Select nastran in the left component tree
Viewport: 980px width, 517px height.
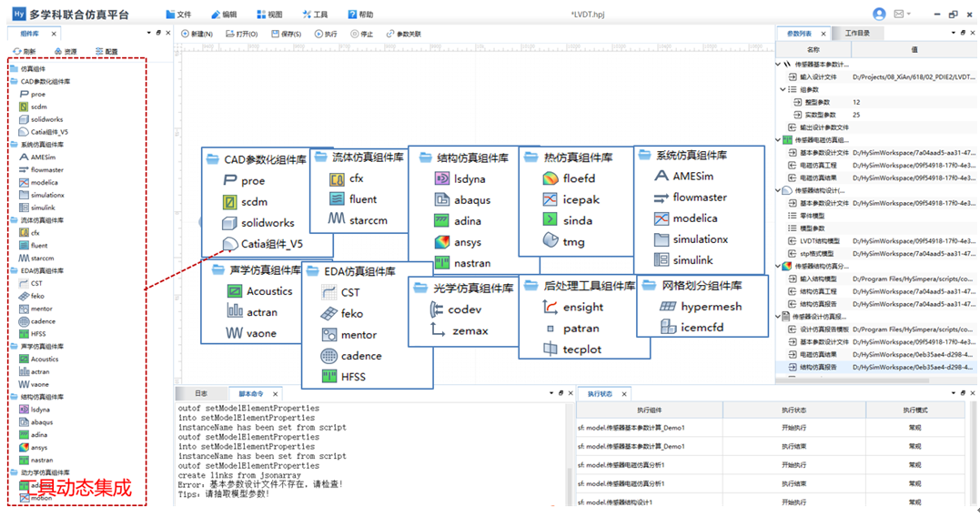tap(36, 460)
